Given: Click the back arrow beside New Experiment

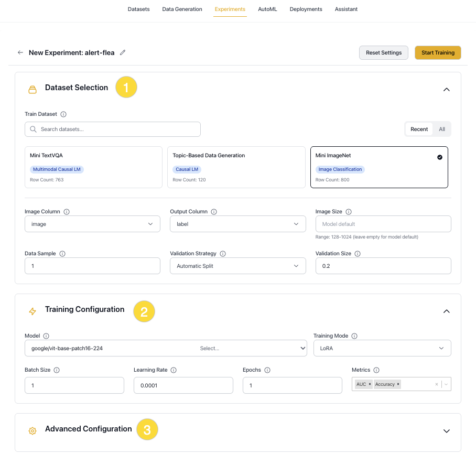Looking at the screenshot, I should [20, 52].
